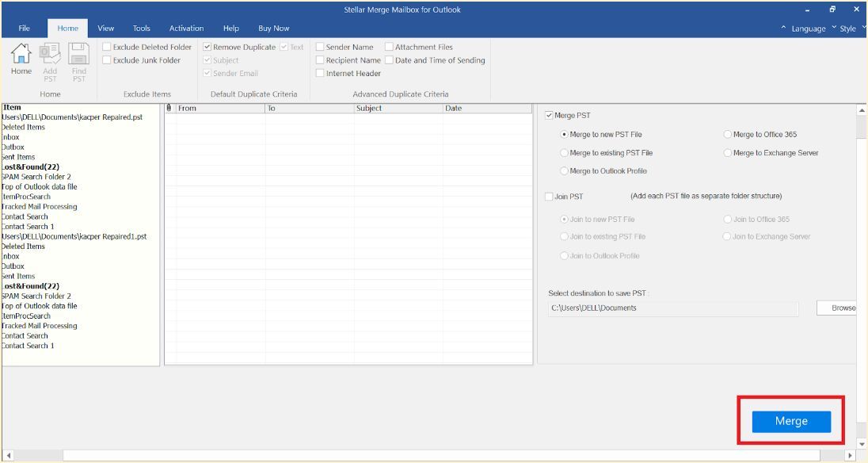This screenshot has height=463, width=868.
Task: Select Contact Search 1 under kacper Repaired.pst
Action: 28,227
